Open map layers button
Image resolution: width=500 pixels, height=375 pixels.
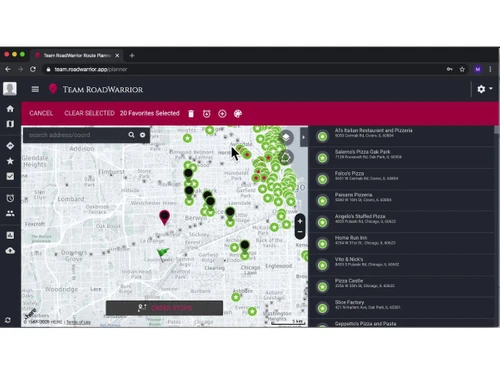[x=286, y=138]
